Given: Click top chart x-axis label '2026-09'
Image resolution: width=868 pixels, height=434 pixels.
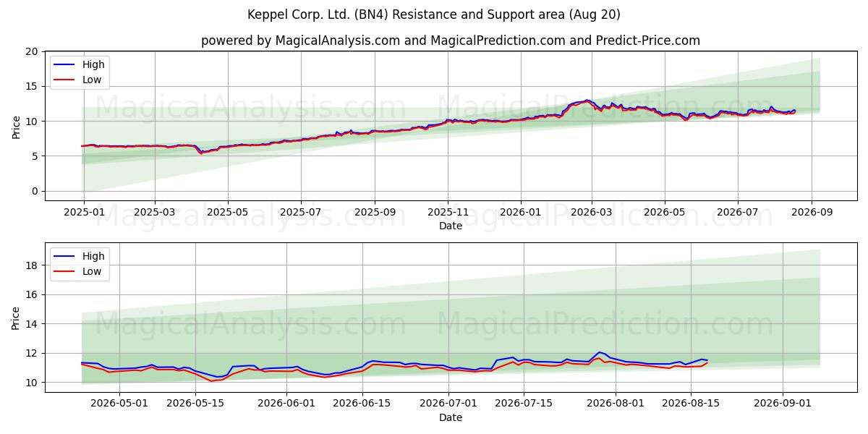Looking at the screenshot, I should (812, 212).
